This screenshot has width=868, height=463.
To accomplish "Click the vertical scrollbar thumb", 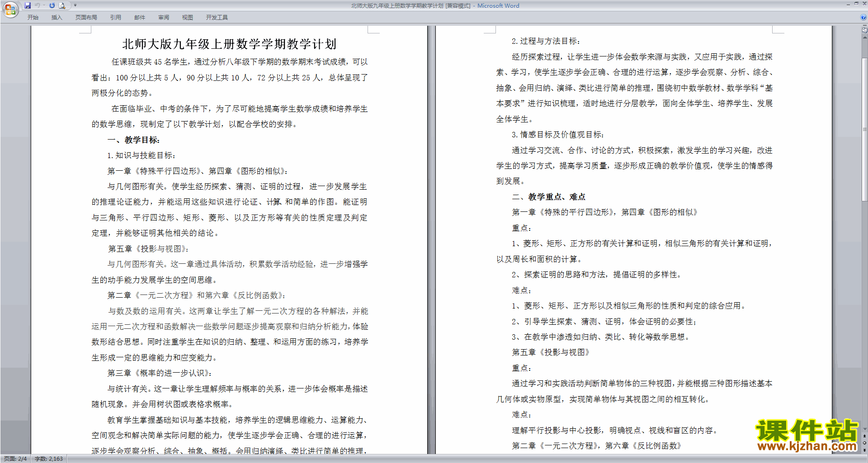I will coord(864,129).
